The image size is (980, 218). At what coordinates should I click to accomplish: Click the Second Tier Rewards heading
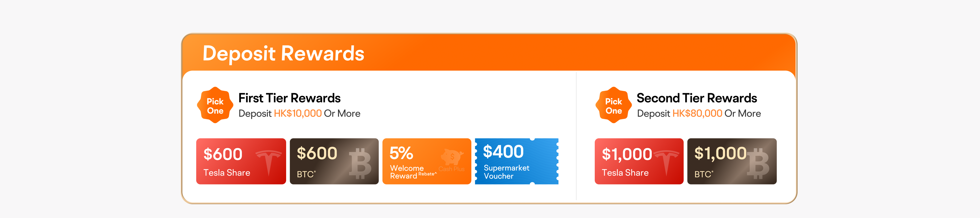[x=697, y=98]
